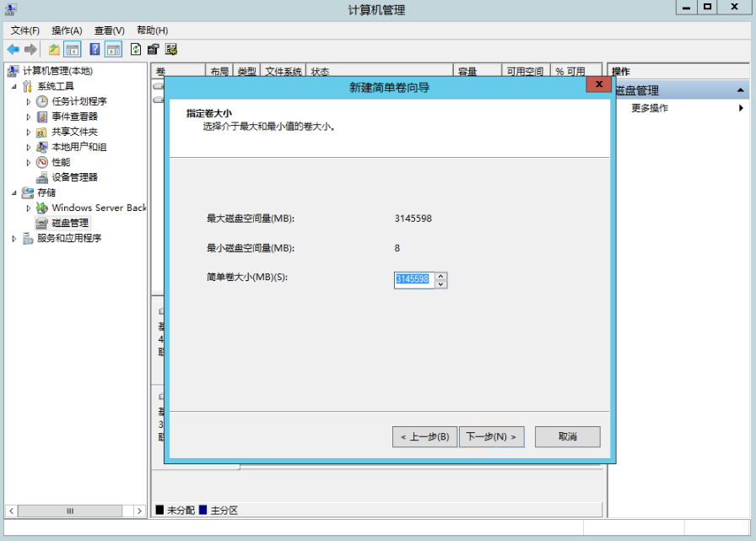Select 磁盘管理 tree node
This screenshot has width=756, height=541.
[x=70, y=223]
